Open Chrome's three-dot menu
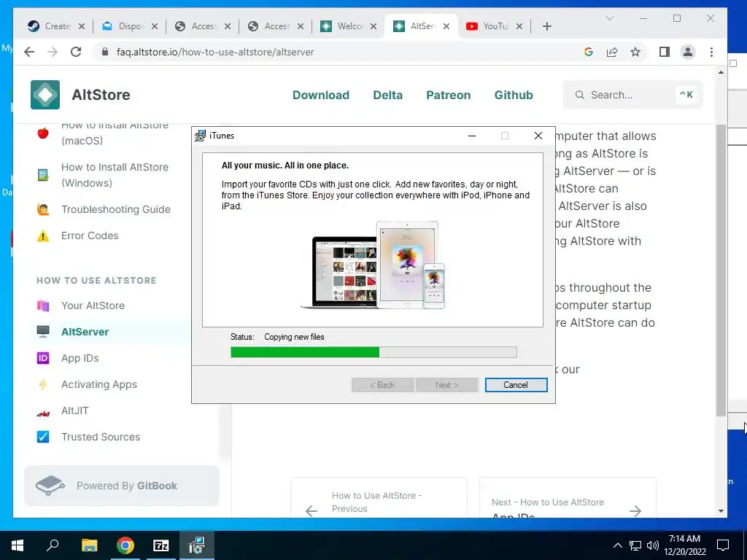The image size is (747, 560). pyautogui.click(x=712, y=52)
